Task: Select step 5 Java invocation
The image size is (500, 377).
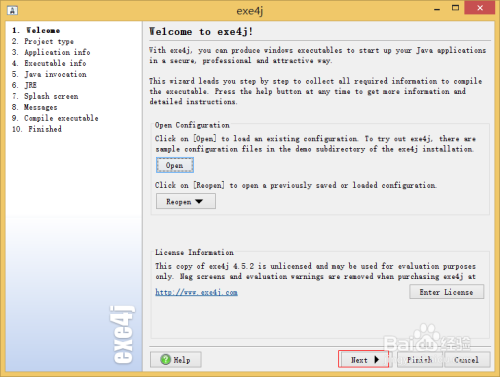Action: point(49,74)
